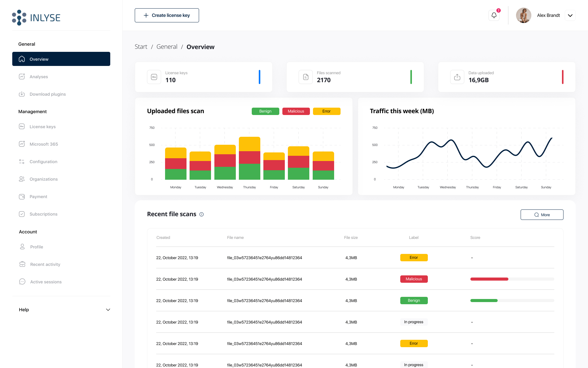Click the green score bar of the Benign scan

click(x=484, y=301)
